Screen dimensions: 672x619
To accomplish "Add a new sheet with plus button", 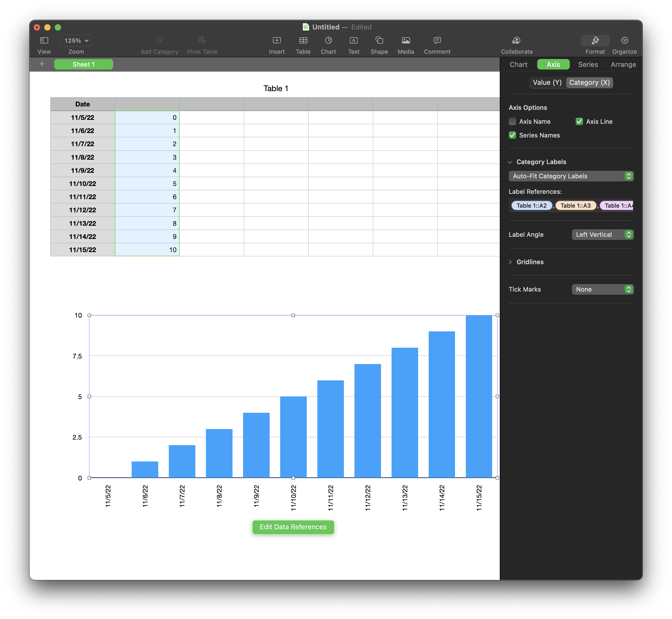I will (42, 64).
